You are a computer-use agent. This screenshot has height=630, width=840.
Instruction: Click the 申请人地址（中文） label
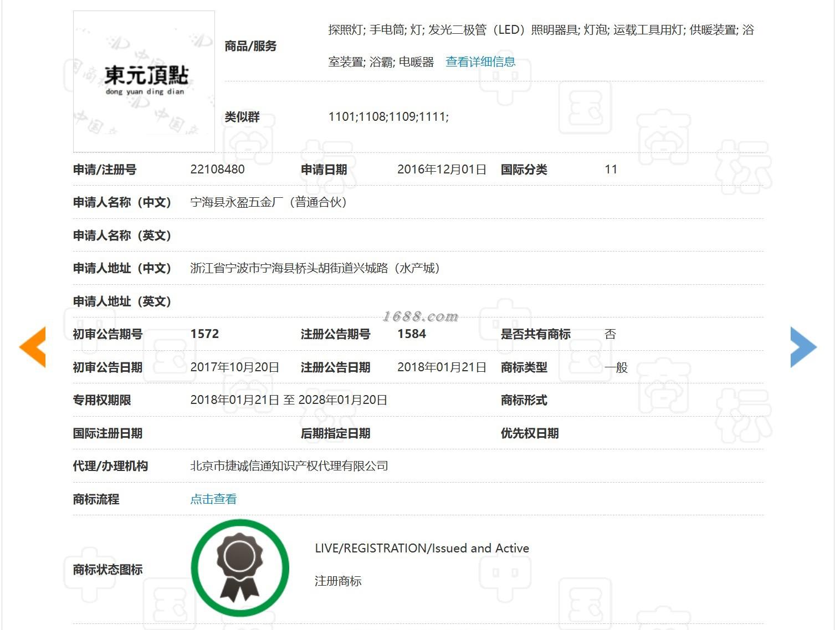tap(122, 268)
